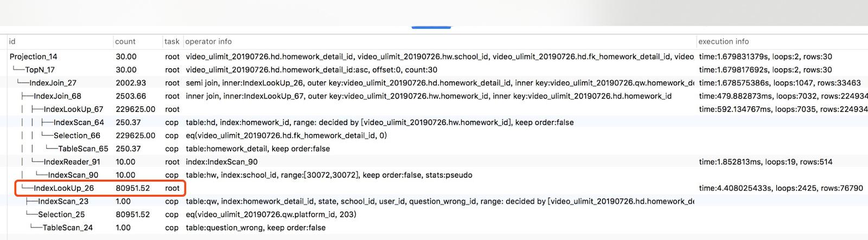Collapse the IndexLookUp_67 branch

pos(73,109)
